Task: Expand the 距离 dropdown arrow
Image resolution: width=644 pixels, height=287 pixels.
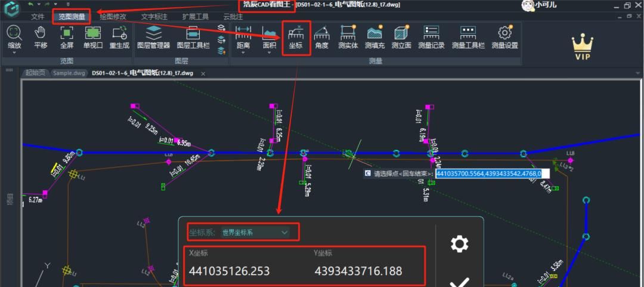Action: [x=243, y=53]
